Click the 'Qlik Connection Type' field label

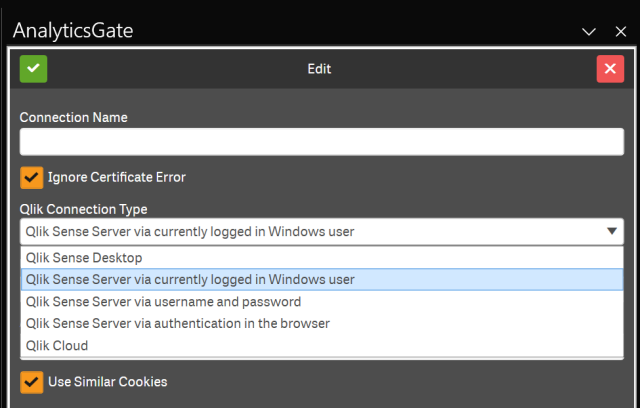tap(83, 209)
